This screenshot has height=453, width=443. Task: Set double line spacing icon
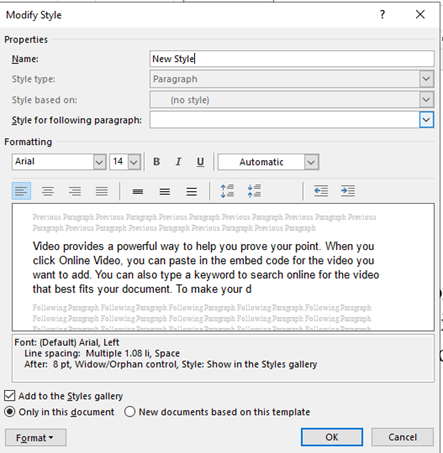191,191
